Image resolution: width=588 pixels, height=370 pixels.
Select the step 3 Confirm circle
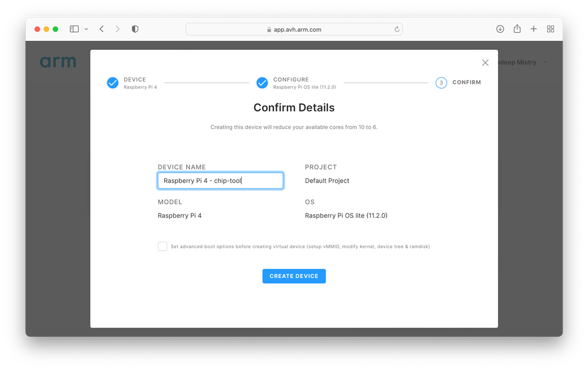(x=441, y=83)
